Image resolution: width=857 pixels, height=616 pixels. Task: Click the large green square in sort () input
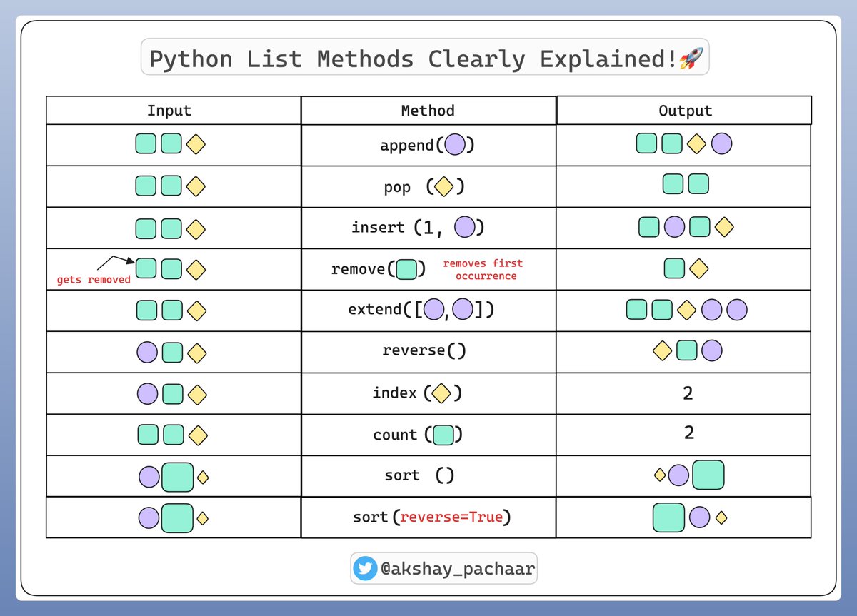[x=178, y=478]
